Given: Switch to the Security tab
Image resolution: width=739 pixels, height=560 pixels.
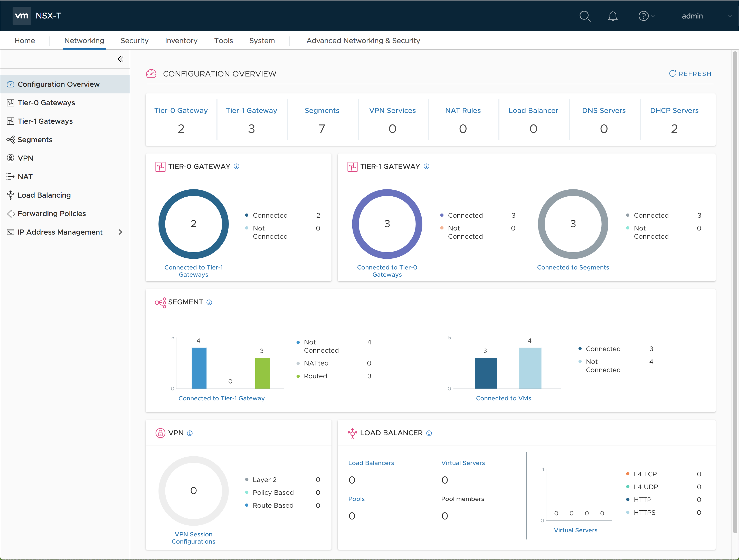Looking at the screenshot, I should [134, 40].
